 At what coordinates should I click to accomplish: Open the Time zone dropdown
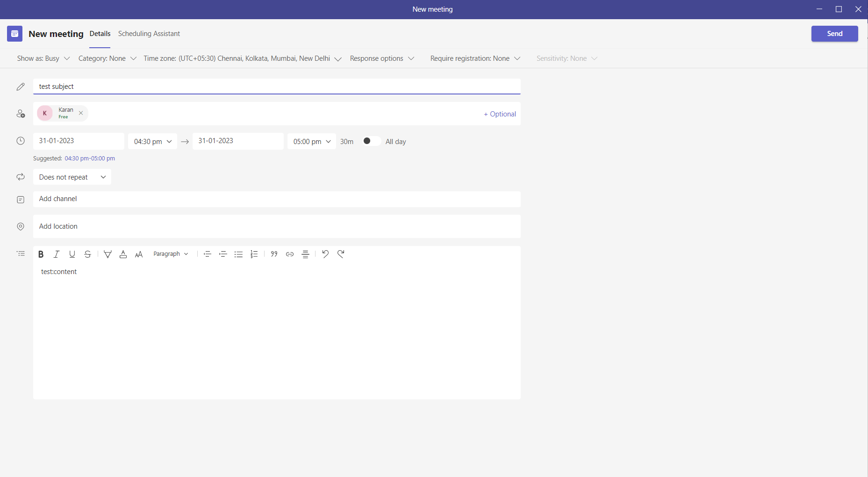[243, 58]
